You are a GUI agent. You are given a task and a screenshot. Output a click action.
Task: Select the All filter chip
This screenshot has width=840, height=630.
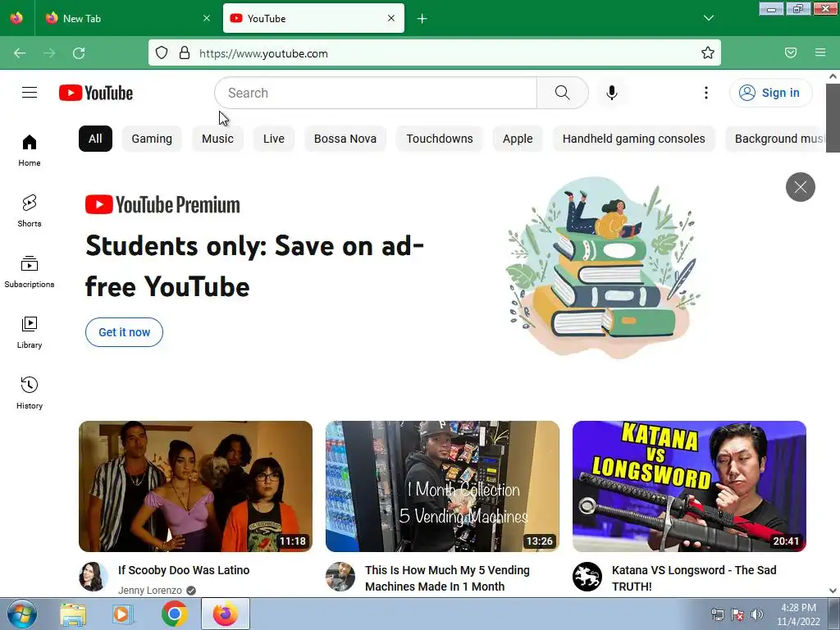pos(95,139)
